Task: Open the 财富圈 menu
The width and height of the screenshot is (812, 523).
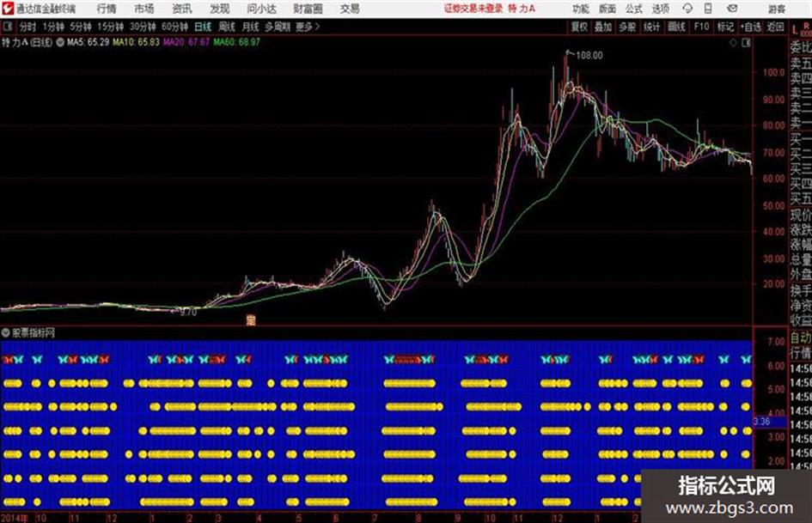Action: tap(308, 9)
